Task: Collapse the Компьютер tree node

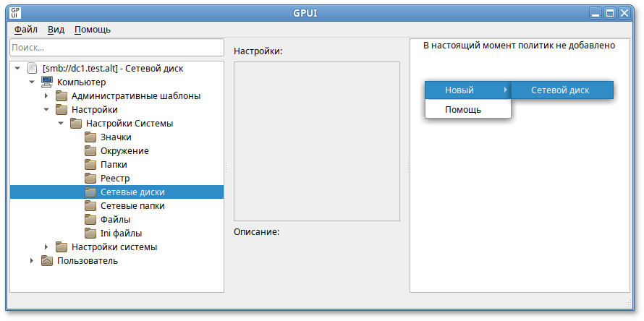Action: coord(32,82)
